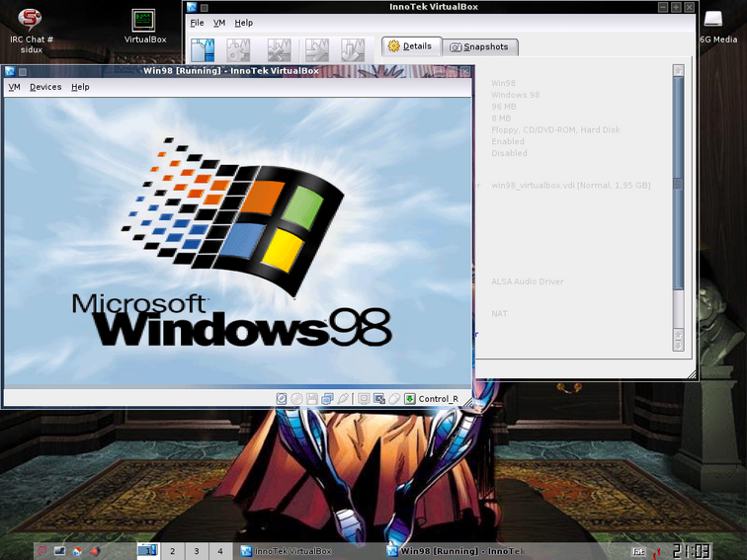Click Debian swirl menu icon in panel

pos(42,551)
